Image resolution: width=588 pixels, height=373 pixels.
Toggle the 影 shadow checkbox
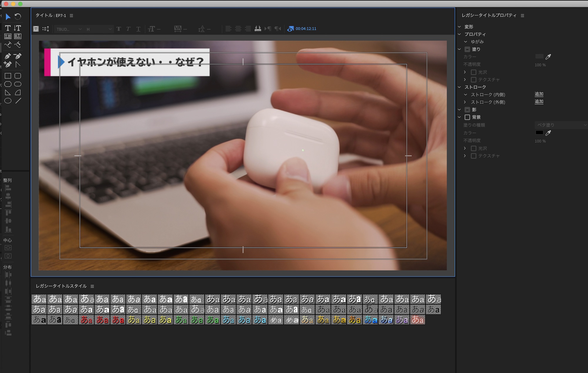click(x=467, y=110)
